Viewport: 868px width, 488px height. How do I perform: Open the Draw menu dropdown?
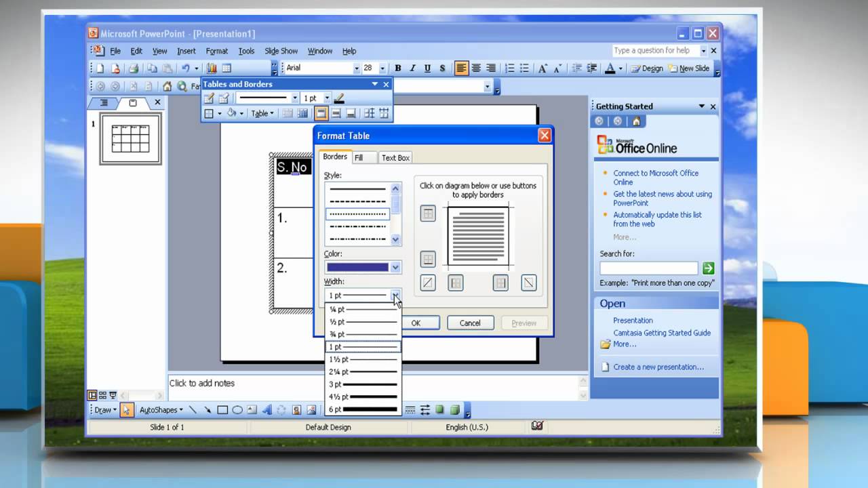tap(105, 410)
